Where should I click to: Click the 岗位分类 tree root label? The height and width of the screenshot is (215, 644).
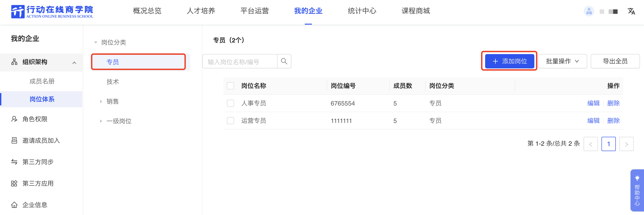(x=114, y=42)
